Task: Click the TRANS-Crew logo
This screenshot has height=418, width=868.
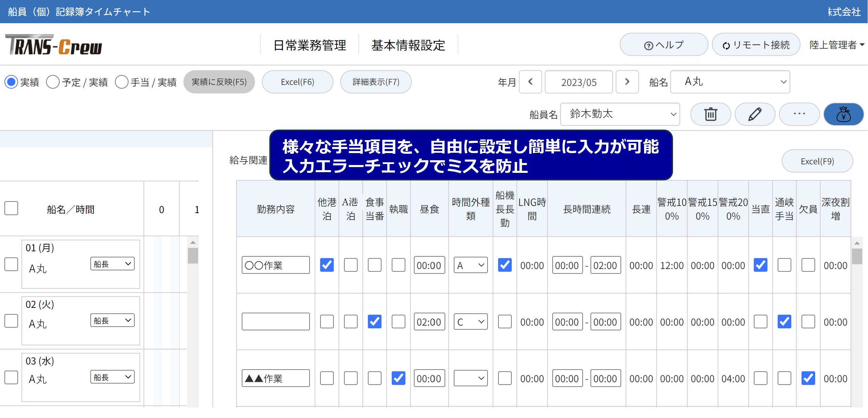Action: click(54, 45)
